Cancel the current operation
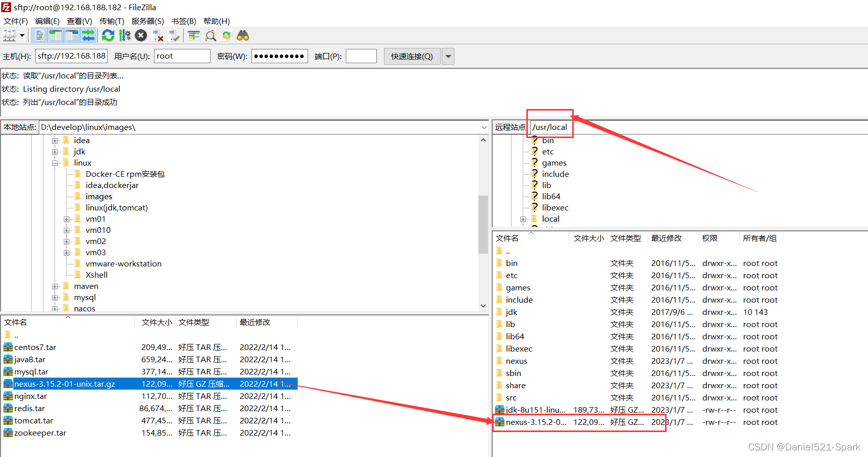868x457 pixels. (141, 36)
